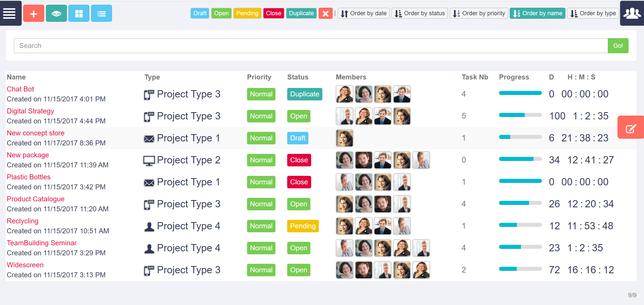Filter projects by Draft status
Viewport: 644px width, 305px height.
[x=200, y=13]
